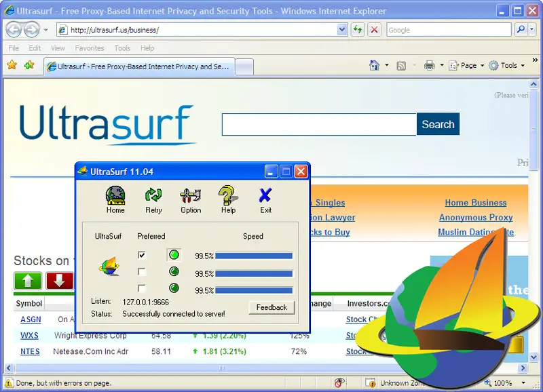The image size is (543, 392).
Task: Stop page loading with red X
Action: 374,30
